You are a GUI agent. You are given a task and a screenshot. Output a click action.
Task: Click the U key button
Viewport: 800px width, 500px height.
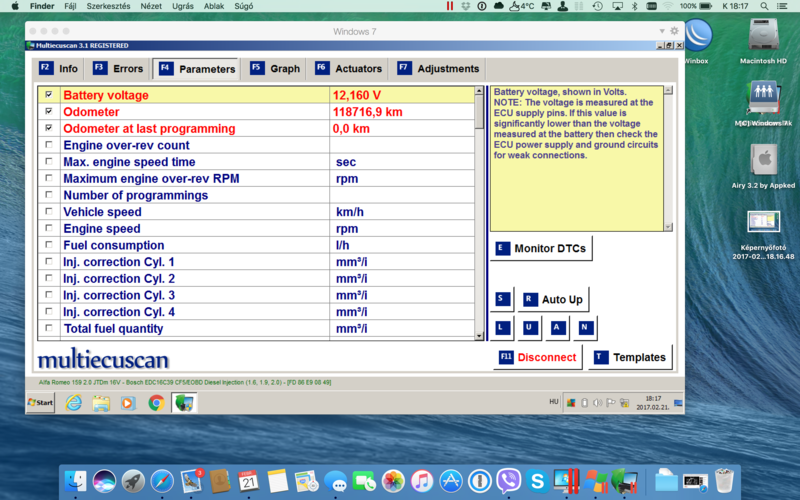point(530,328)
